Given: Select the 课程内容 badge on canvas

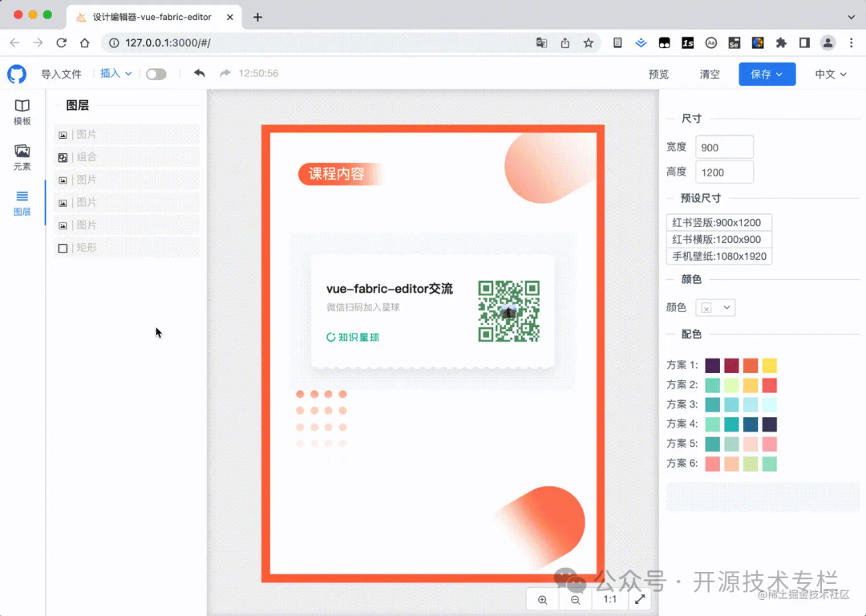Looking at the screenshot, I should pyautogui.click(x=339, y=174).
